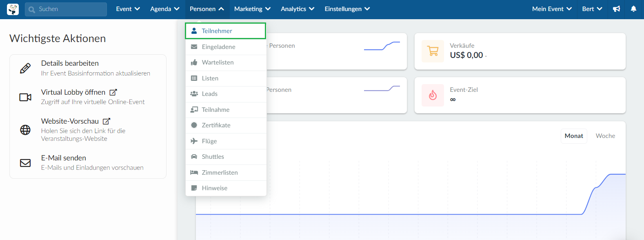Viewport: 644px width, 240px height.
Task: Click the list icon next to Listen
Action: [194, 78]
